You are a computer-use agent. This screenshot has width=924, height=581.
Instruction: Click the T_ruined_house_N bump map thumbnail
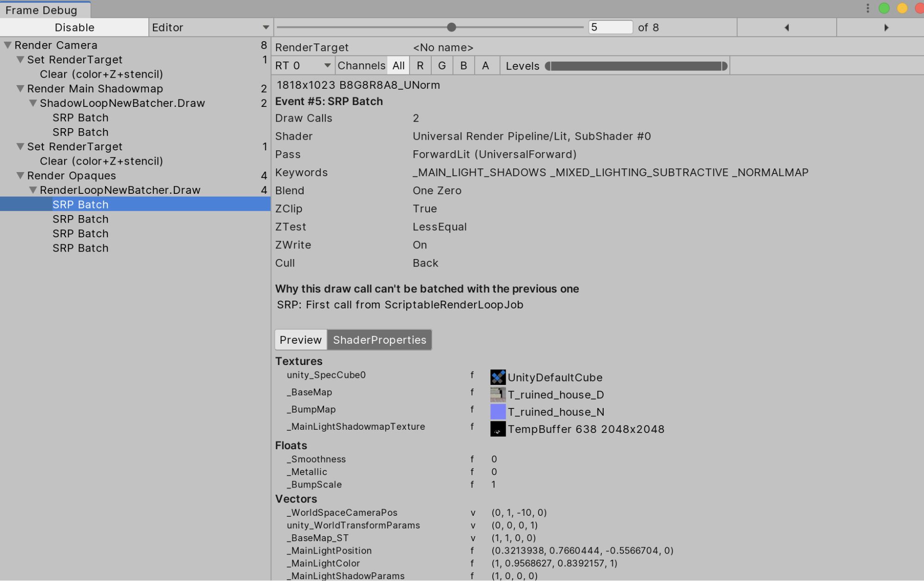tap(498, 412)
